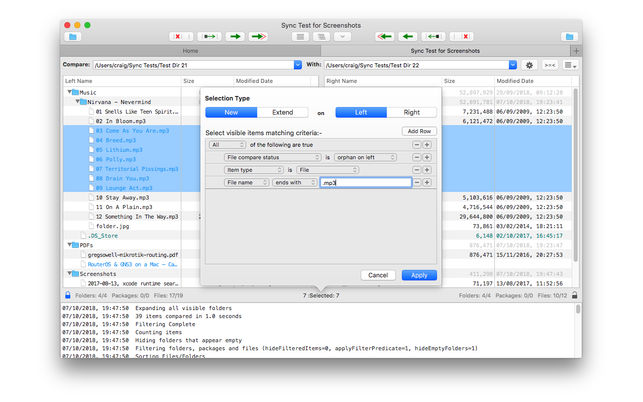643x402 pixels.
Task: Open the view options menu beside the >-< button
Action: click(570, 65)
